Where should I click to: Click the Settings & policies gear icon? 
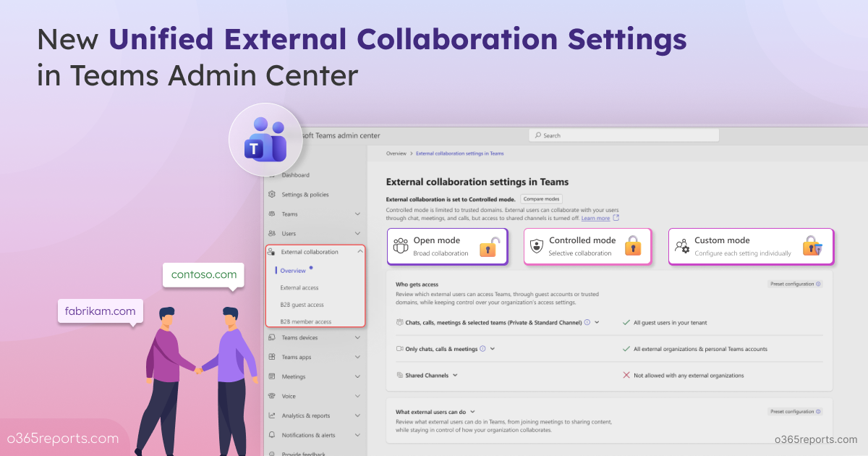(x=272, y=195)
